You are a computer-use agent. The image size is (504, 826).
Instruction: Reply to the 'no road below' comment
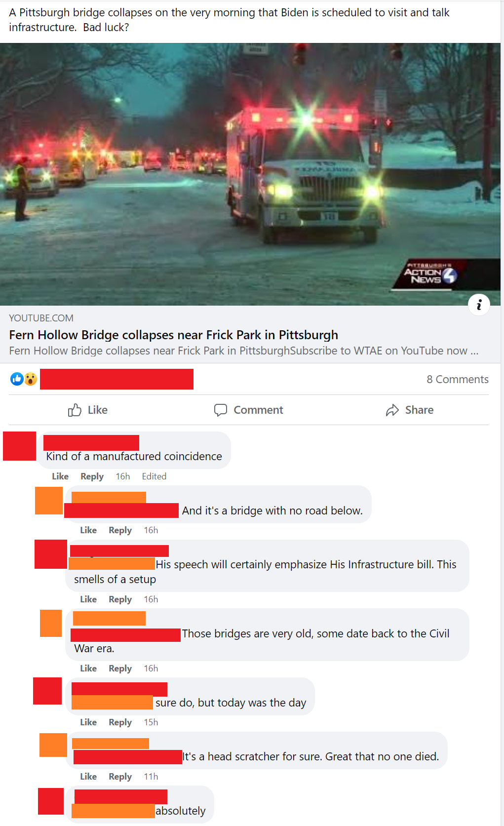tap(120, 530)
